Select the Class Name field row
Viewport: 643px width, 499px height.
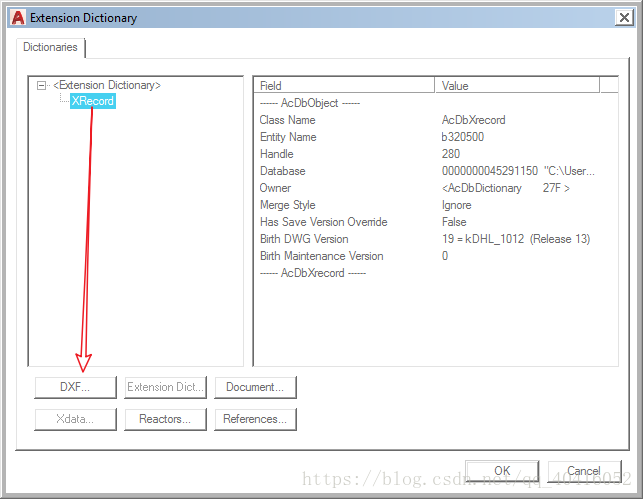tap(436, 120)
